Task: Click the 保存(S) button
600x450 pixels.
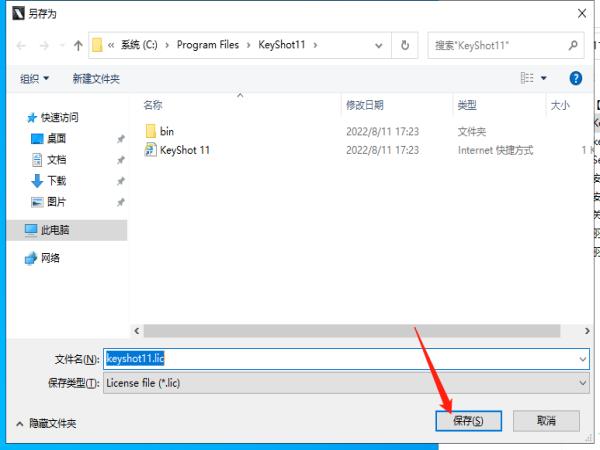Action: [x=468, y=421]
